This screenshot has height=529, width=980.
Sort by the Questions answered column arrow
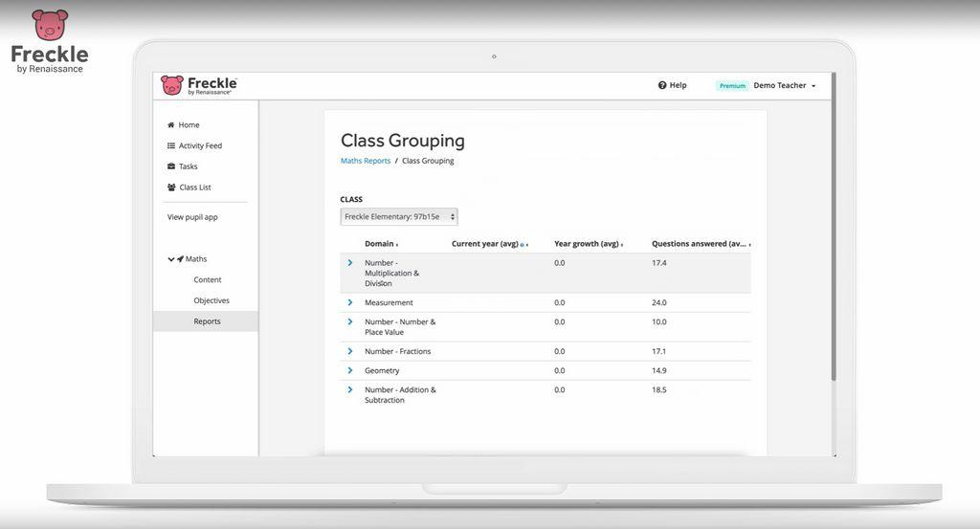tap(749, 245)
